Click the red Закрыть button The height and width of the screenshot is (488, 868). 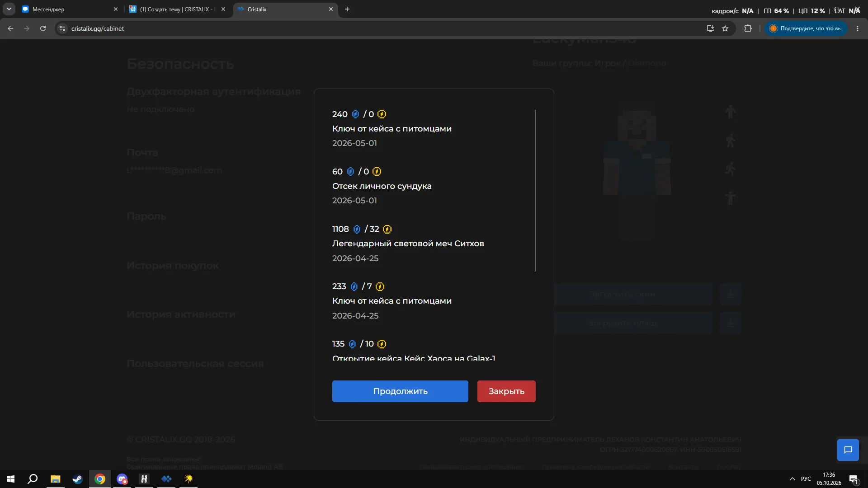(506, 391)
